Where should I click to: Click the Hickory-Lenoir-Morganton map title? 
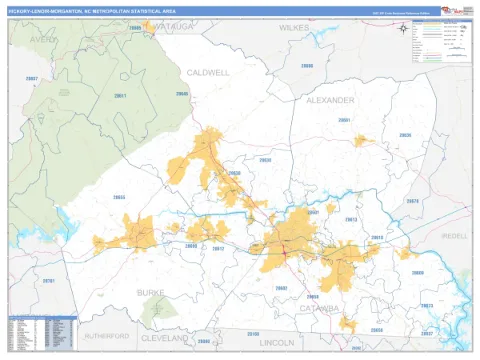92,11
